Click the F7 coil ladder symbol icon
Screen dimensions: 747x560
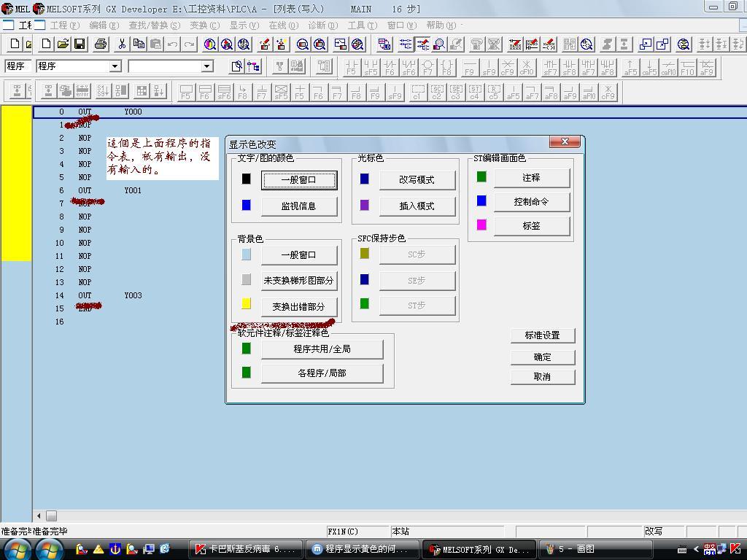click(427, 68)
